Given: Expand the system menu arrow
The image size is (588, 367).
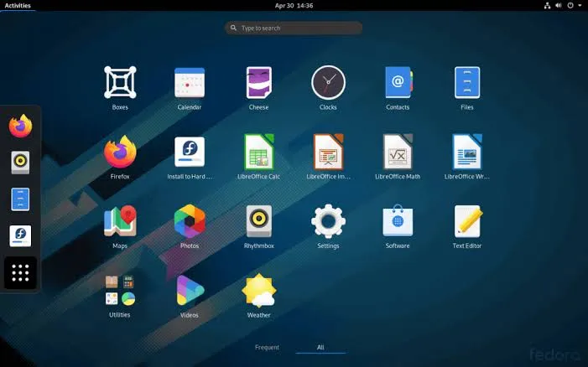Looking at the screenshot, I should [x=580, y=5].
